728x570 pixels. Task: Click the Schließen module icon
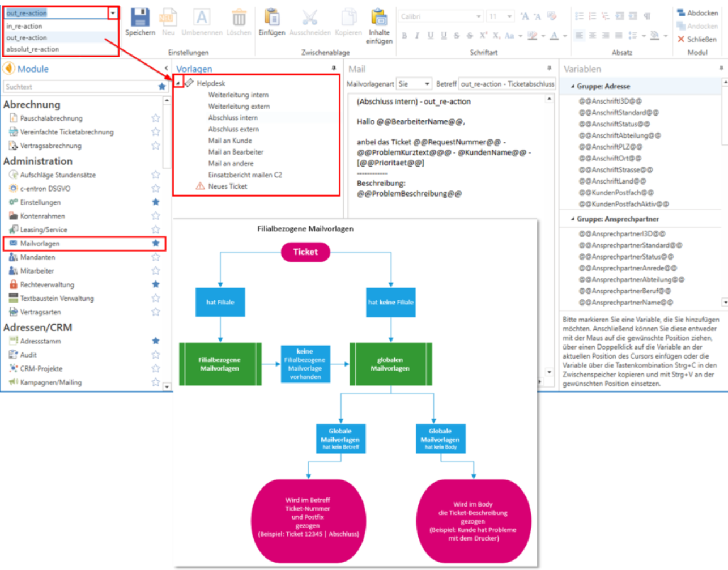[681, 39]
